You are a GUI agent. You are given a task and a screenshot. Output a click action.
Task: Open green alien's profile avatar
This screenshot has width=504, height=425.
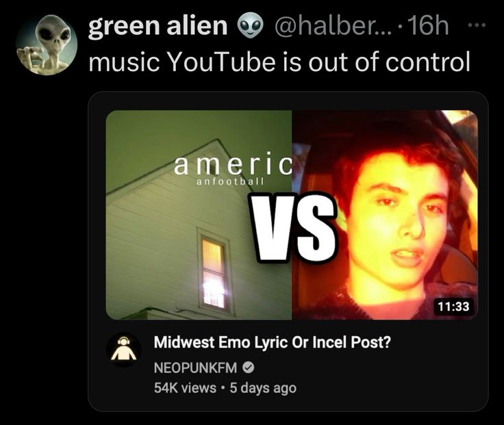coord(47,44)
